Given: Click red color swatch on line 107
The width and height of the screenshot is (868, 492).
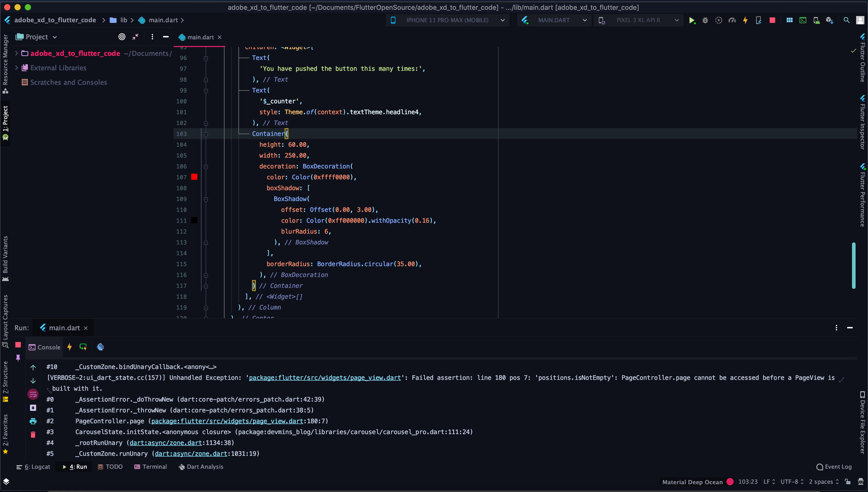Looking at the screenshot, I should click(x=194, y=177).
